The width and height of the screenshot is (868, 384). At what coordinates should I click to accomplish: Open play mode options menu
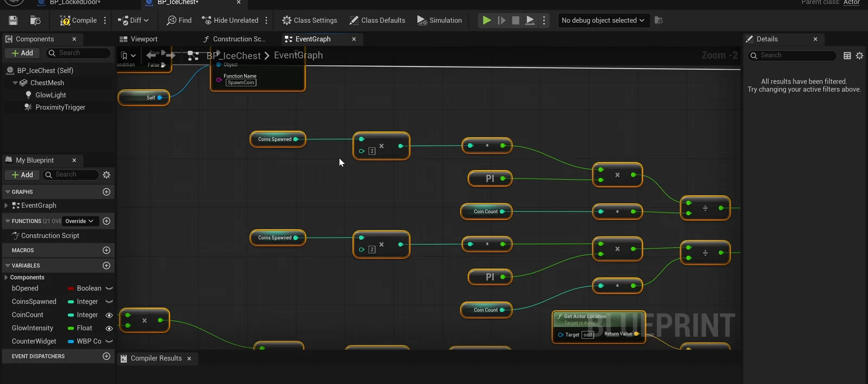coord(544,21)
